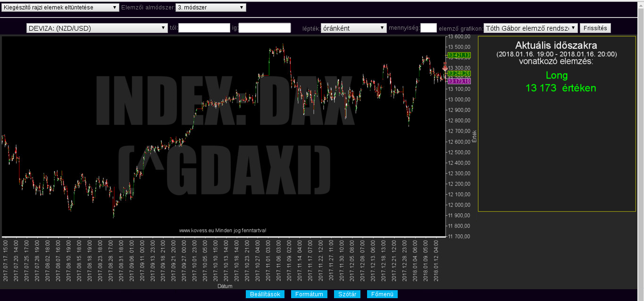Click the 'tól' start date field

204,28
